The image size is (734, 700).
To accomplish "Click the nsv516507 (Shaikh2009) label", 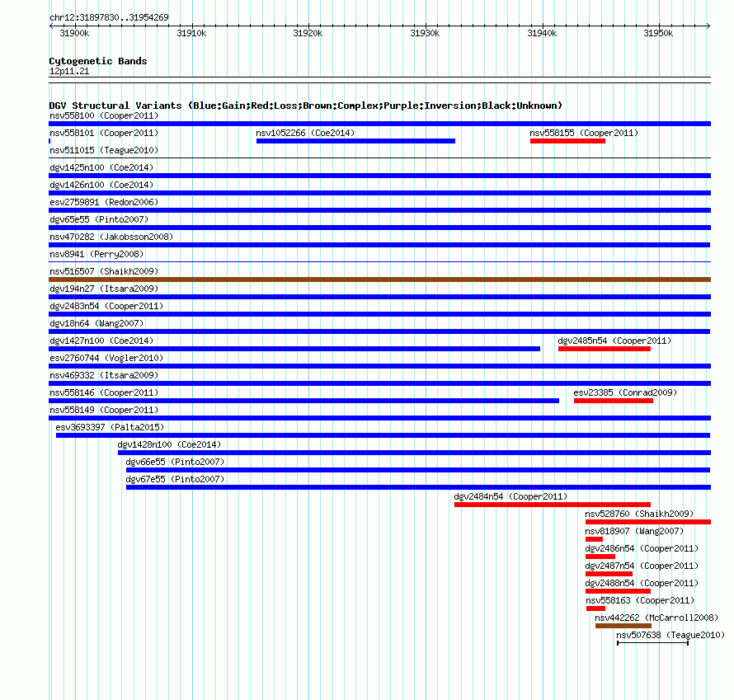I will [x=104, y=271].
